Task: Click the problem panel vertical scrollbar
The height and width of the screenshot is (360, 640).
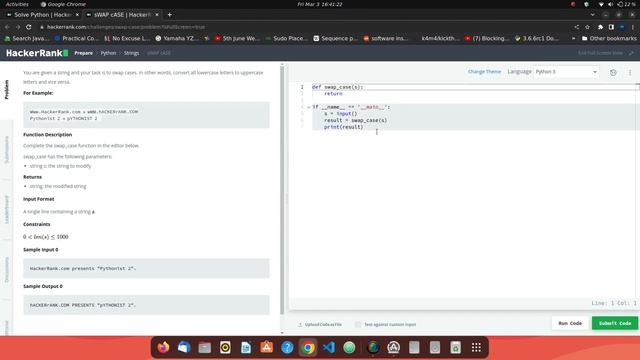Action: tap(282, 190)
